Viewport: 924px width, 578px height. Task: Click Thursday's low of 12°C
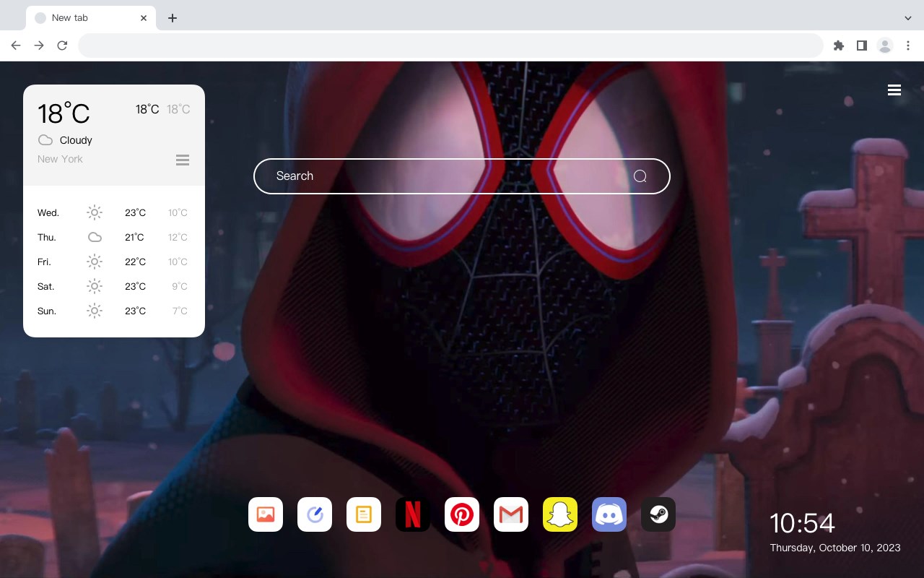[x=178, y=237]
